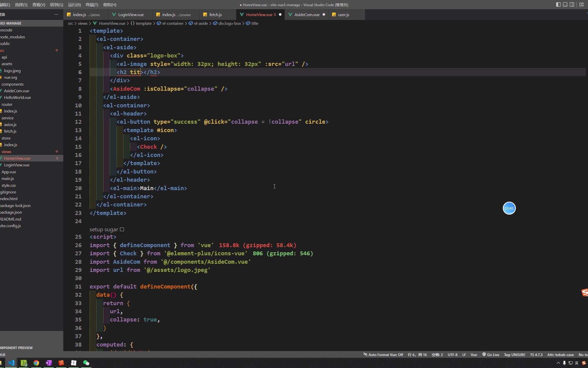Click unsaved dot on HomeView.vue tab
Image resolution: width=588 pixels, height=368 pixels.
(280, 15)
